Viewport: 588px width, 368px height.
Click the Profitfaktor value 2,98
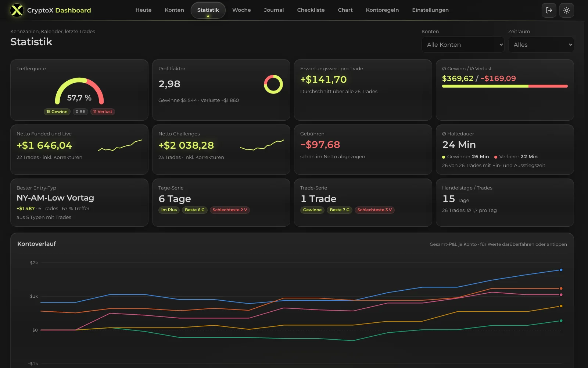tap(169, 84)
